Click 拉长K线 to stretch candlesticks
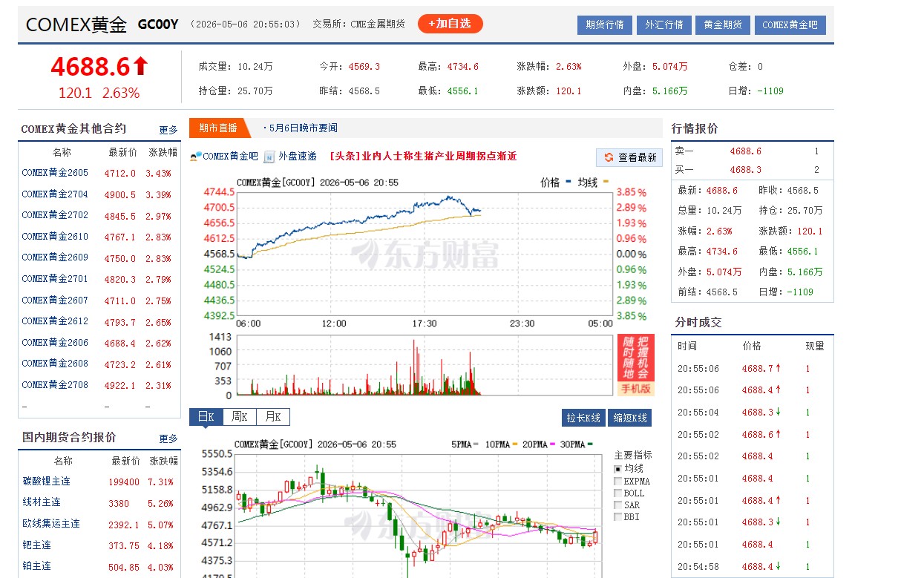Image resolution: width=924 pixels, height=578 pixels. click(x=583, y=418)
